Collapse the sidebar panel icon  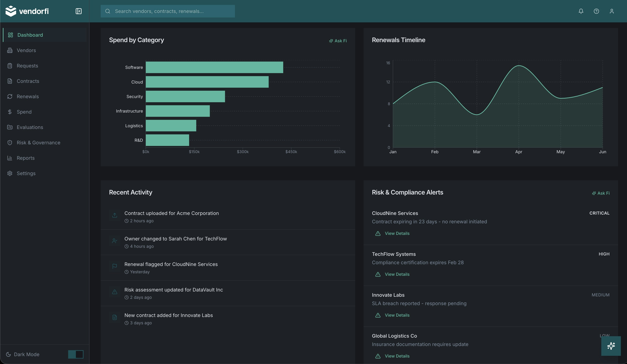(78, 11)
